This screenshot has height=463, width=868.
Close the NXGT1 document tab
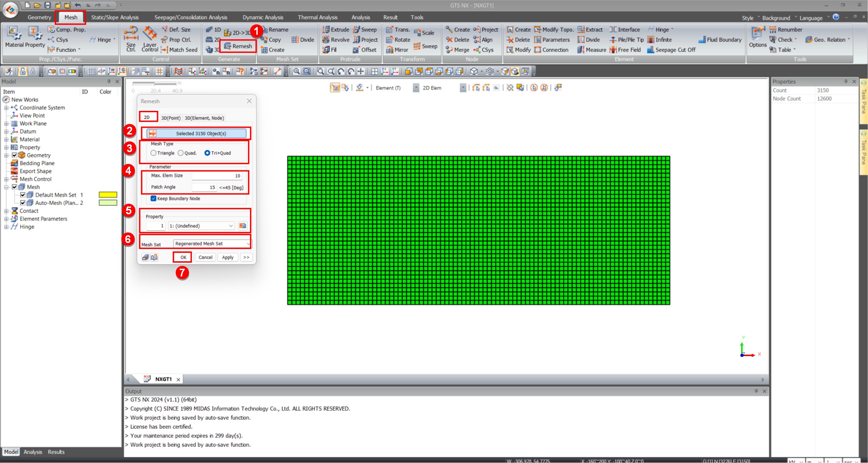pyautogui.click(x=178, y=380)
